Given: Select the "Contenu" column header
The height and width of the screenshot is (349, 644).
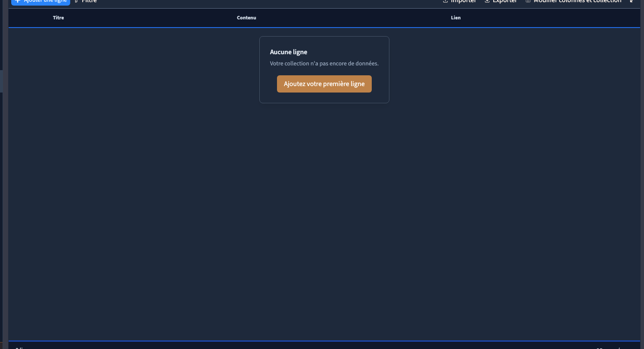Looking at the screenshot, I should tap(246, 18).
